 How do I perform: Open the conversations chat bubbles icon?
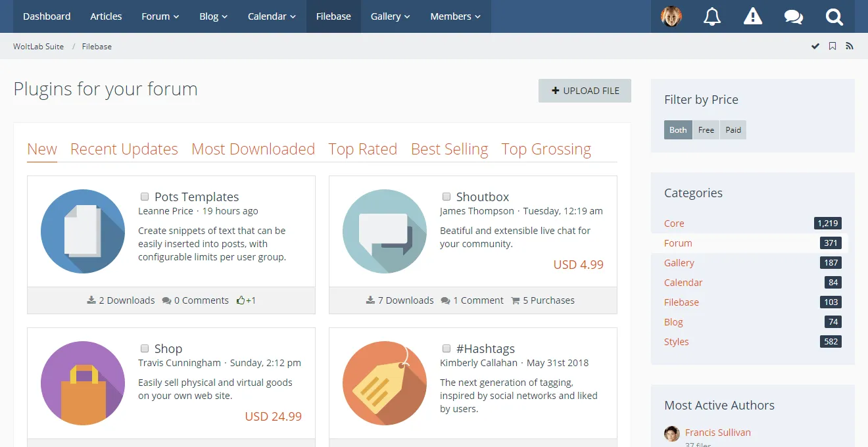click(794, 16)
